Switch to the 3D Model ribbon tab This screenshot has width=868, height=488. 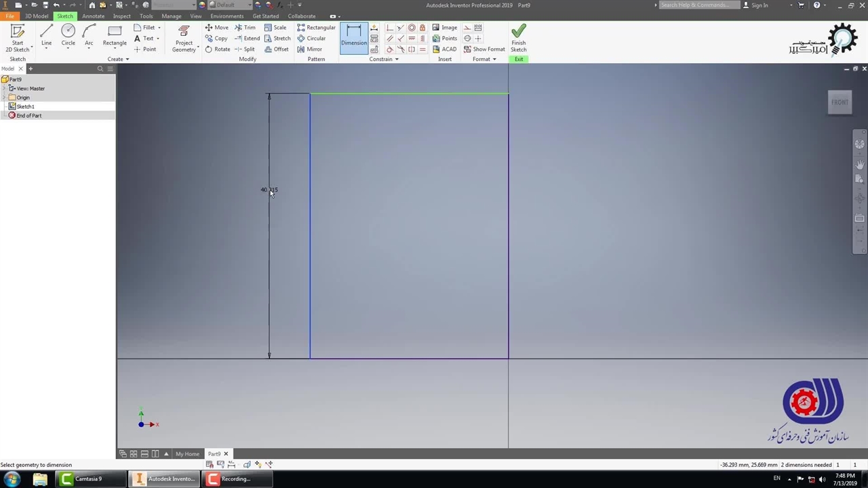[x=37, y=16]
